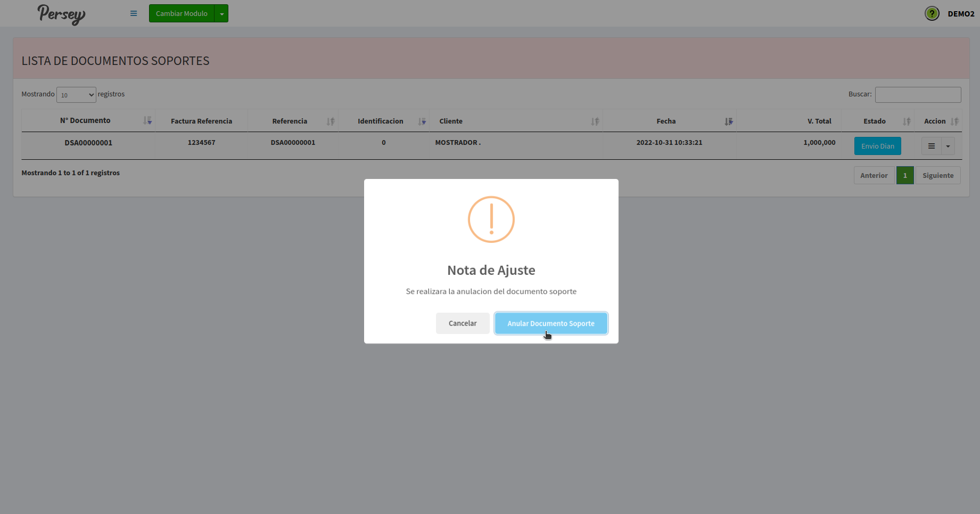Viewport: 980px width, 514px height.
Task: Sort by Identificacion column icon
Action: [422, 121]
